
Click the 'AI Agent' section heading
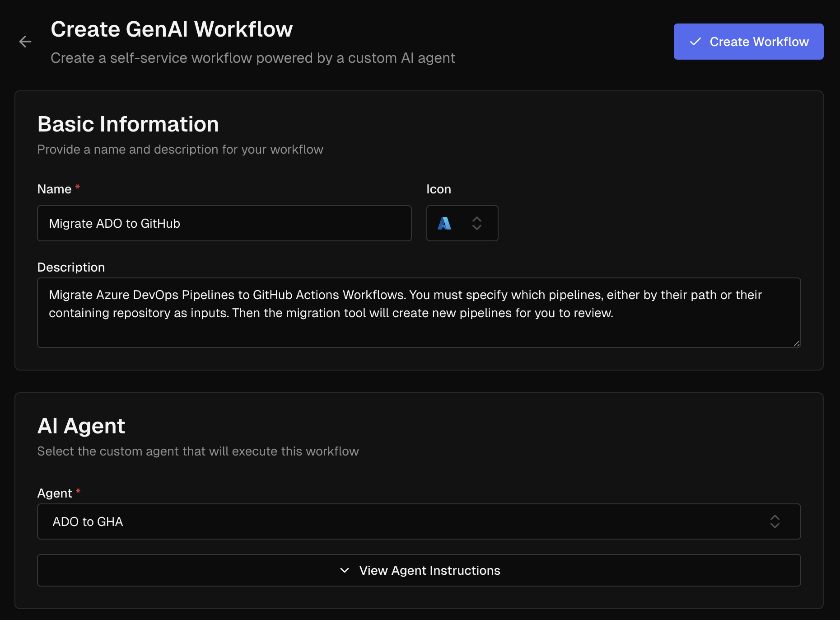(x=81, y=426)
